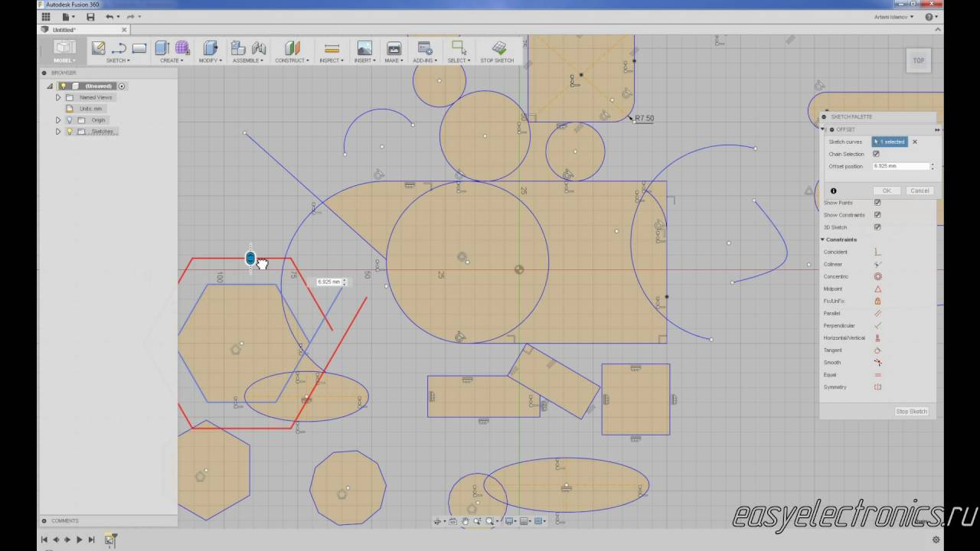The height and width of the screenshot is (551, 980).
Task: Toggle the 3D Sketch checkbox
Action: coord(877,227)
